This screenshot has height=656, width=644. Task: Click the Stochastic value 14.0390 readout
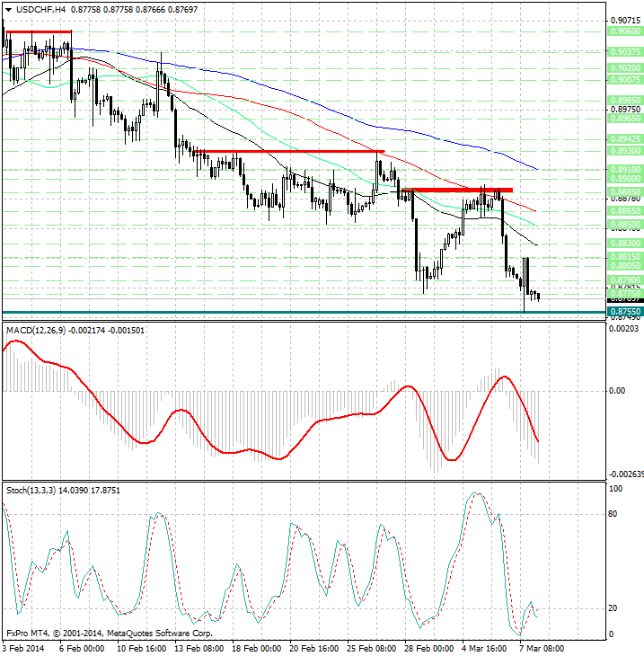(x=73, y=491)
